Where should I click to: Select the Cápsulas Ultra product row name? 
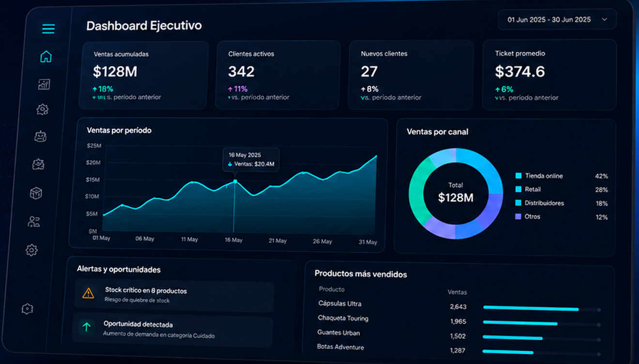pos(340,303)
